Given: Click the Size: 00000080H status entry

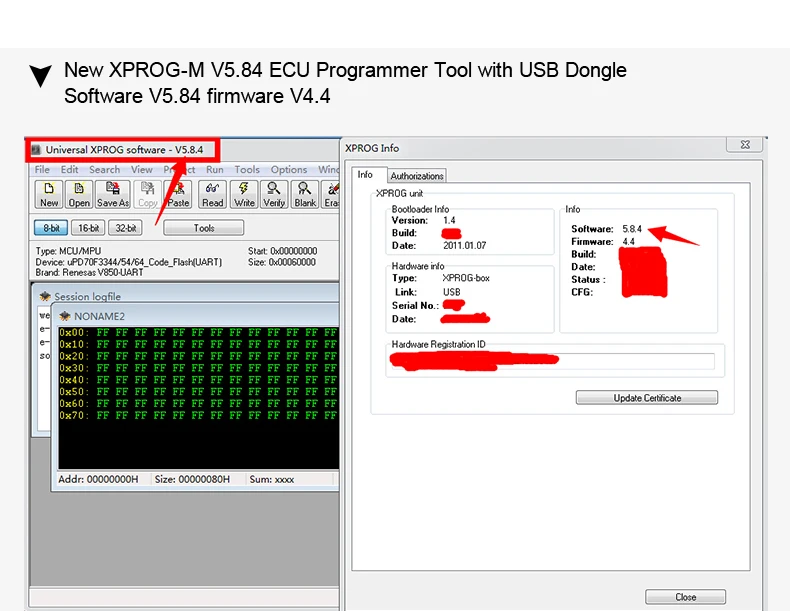Looking at the screenshot, I should coord(192,479).
